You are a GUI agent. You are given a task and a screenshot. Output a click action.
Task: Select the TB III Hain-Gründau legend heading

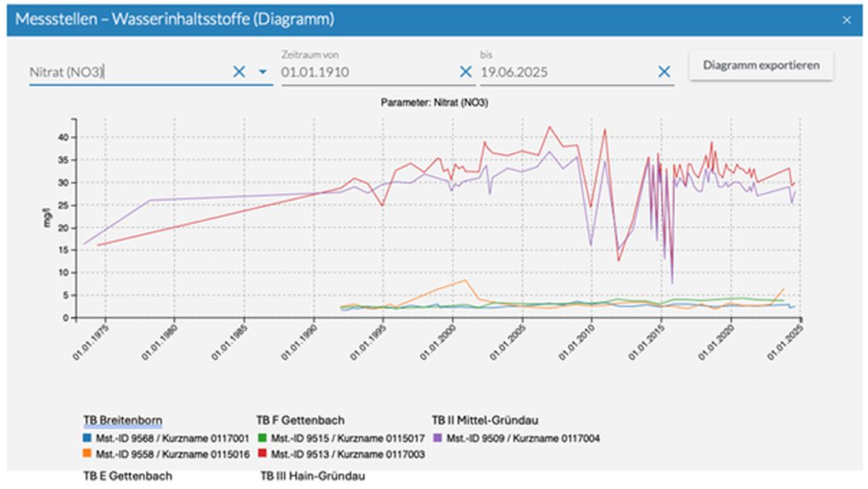coord(312,476)
